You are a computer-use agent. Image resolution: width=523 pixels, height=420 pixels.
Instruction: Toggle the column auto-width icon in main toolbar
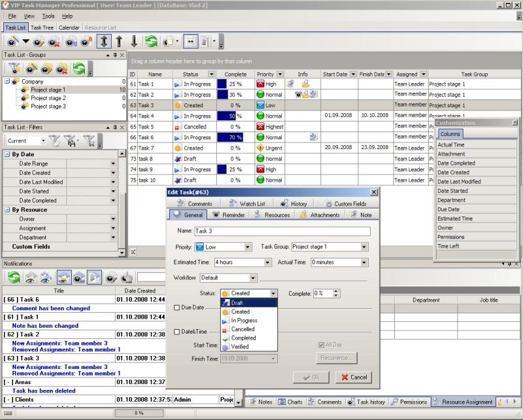click(x=190, y=41)
